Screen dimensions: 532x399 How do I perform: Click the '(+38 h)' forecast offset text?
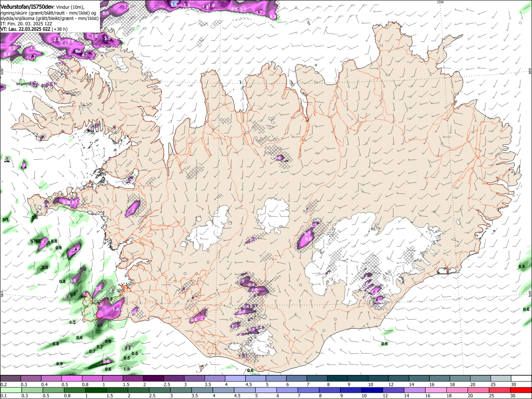60,29
